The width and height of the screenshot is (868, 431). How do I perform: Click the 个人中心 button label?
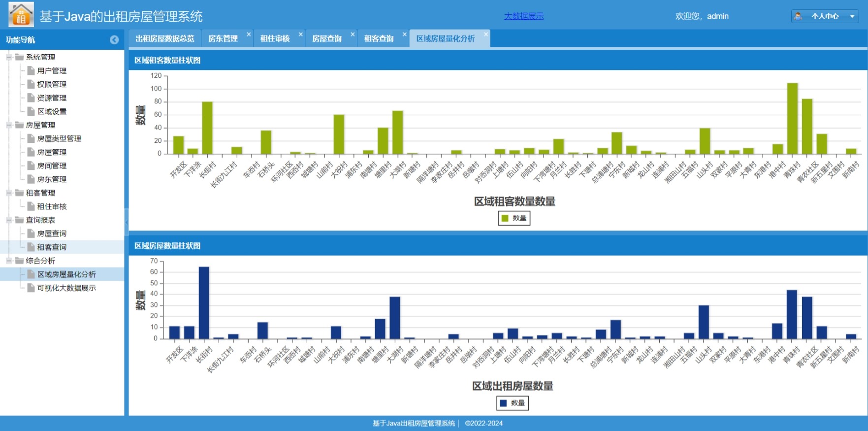825,16
